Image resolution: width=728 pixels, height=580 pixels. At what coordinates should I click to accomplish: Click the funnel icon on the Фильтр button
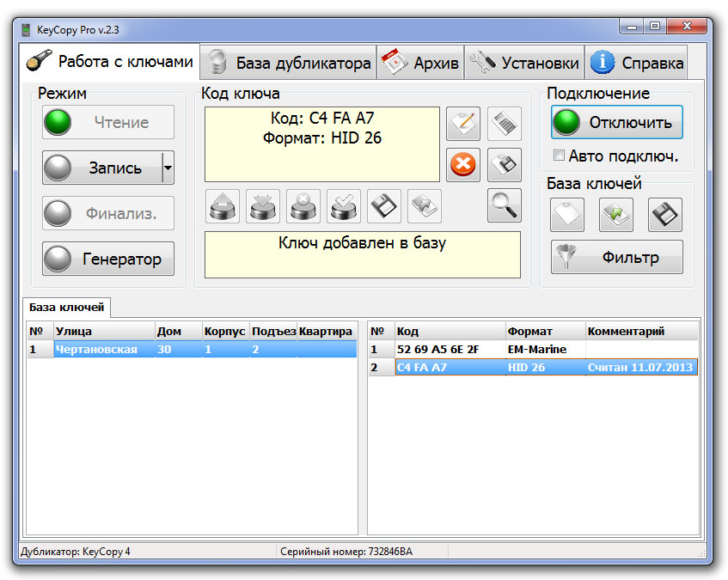[x=566, y=257]
